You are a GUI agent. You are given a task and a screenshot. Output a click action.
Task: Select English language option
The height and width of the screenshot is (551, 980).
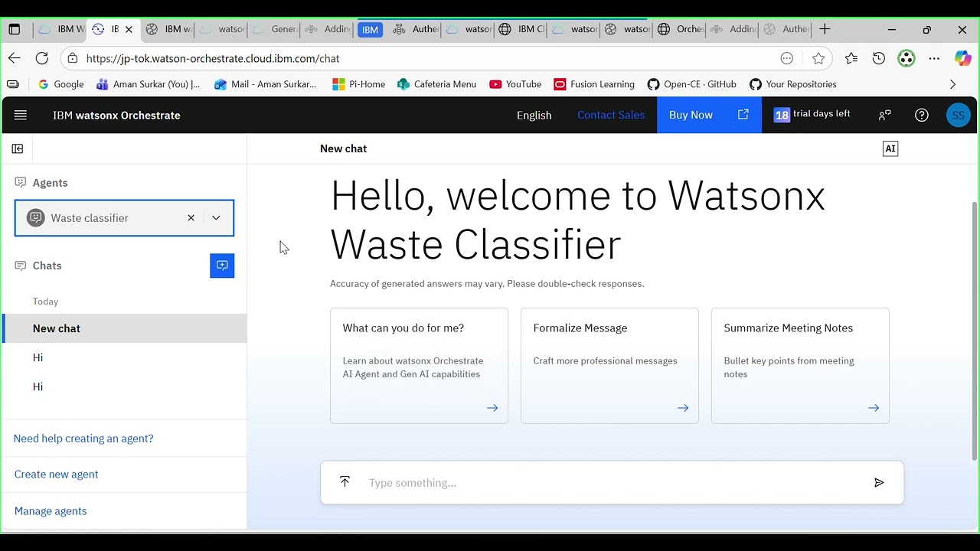[x=534, y=115]
